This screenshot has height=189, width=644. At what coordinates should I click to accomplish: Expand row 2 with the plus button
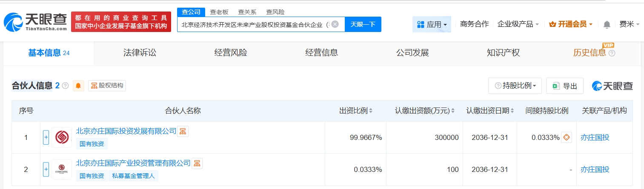pos(46,169)
